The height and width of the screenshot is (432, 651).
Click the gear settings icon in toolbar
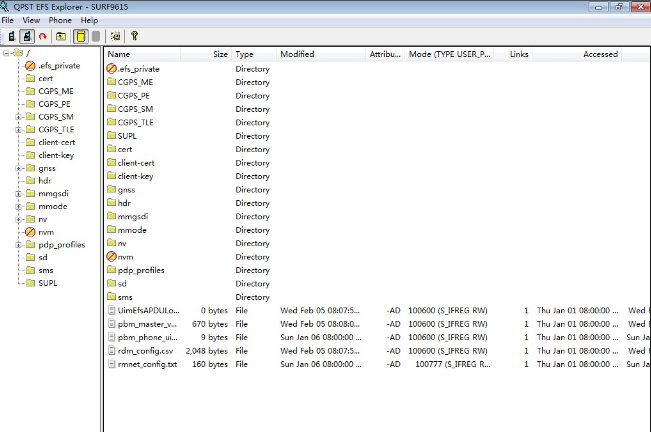pos(117,36)
